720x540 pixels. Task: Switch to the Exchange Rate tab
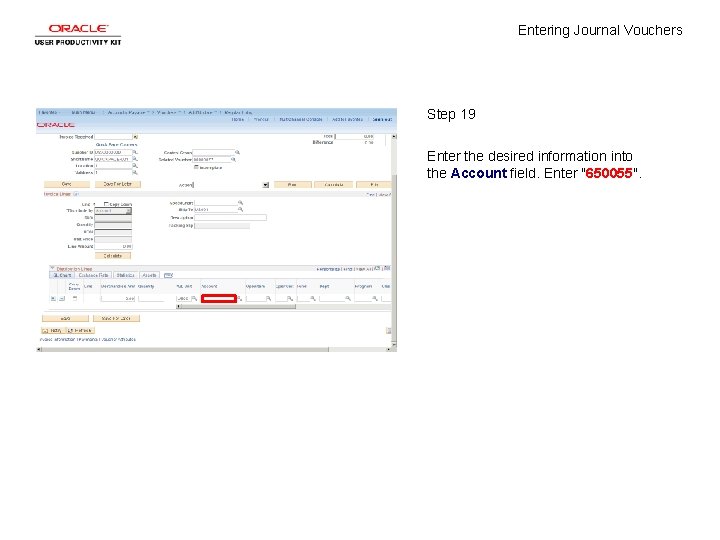(x=93, y=275)
